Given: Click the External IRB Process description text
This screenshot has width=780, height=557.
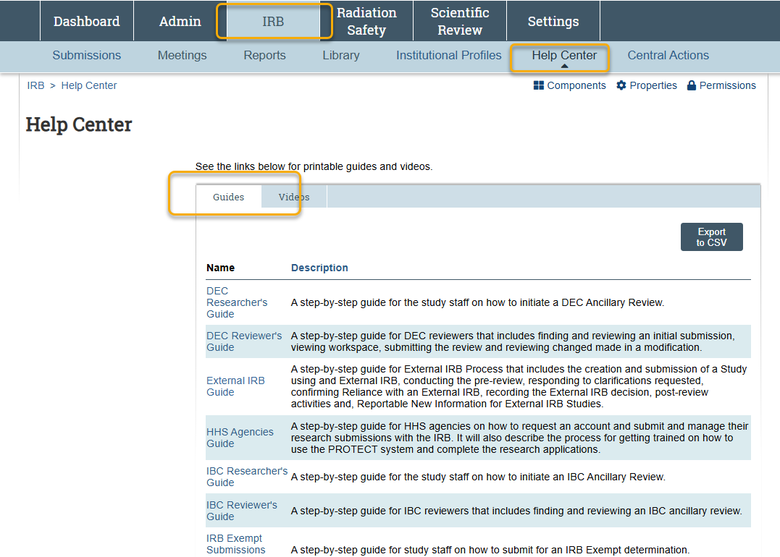Looking at the screenshot, I should pos(519,386).
